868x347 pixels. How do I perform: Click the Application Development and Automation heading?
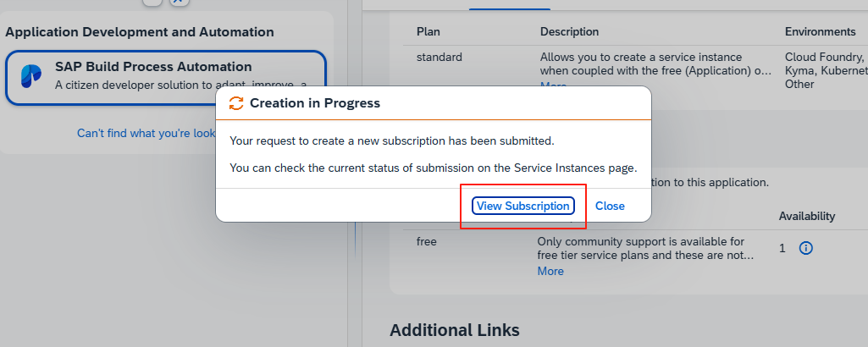coord(140,32)
